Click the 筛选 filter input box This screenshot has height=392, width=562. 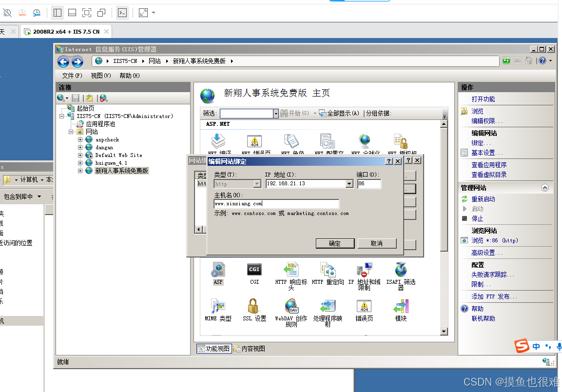click(247, 114)
